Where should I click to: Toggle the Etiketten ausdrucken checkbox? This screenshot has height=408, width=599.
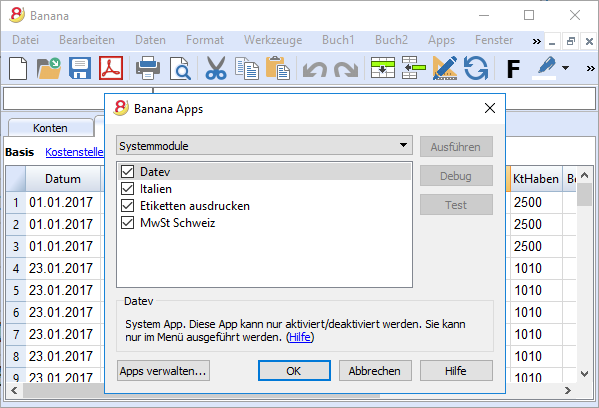pos(128,206)
